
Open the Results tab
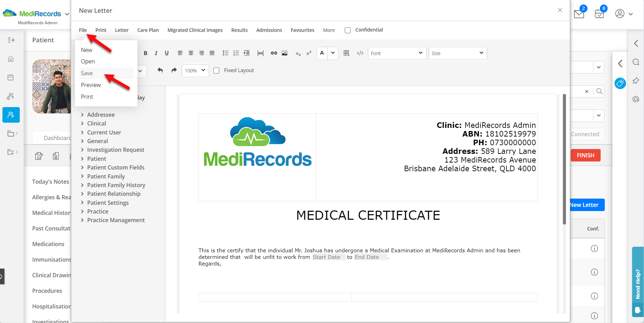click(239, 30)
